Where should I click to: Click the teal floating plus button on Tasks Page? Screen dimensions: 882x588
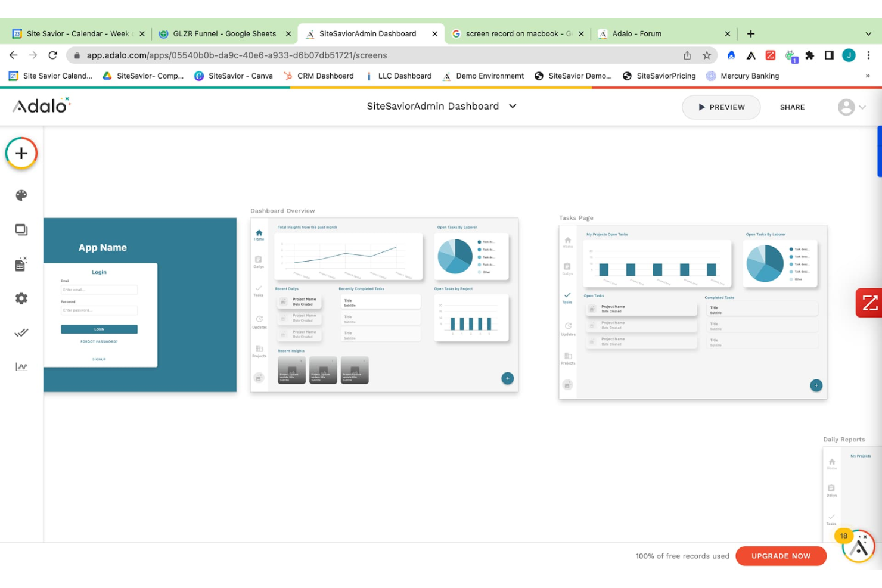815,385
